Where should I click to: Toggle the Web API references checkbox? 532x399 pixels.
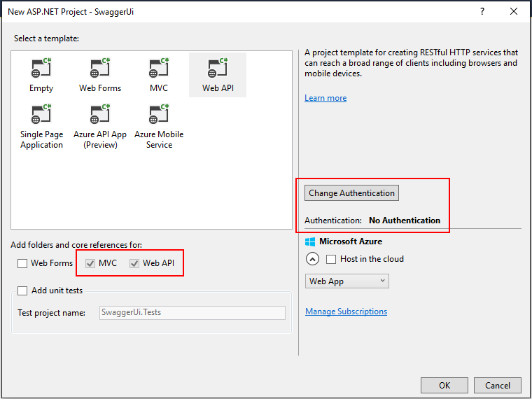[134, 263]
